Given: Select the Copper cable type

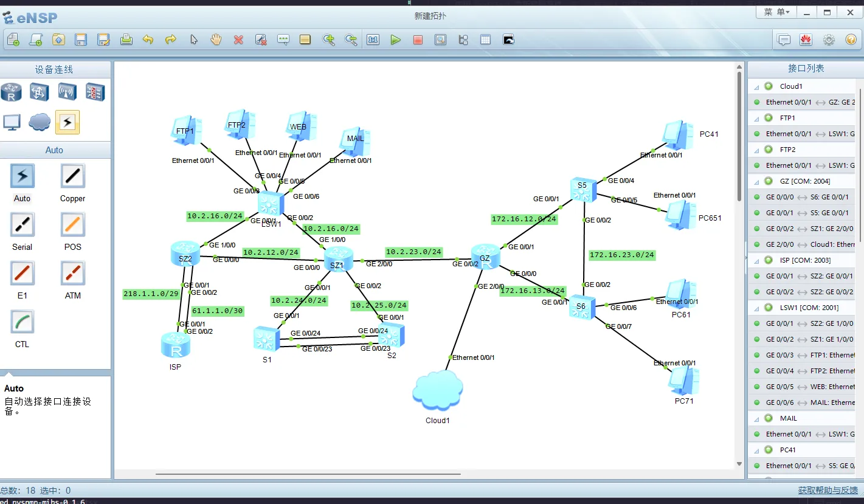Looking at the screenshot, I should (73, 176).
